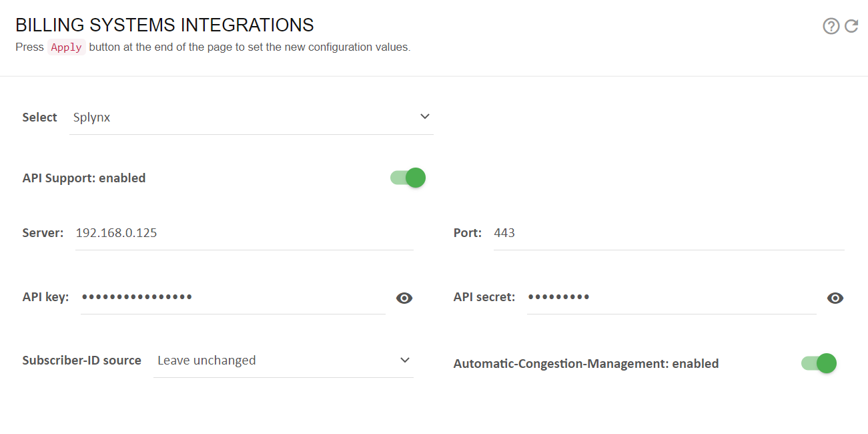Click into the API key password field
The height and width of the screenshot is (434, 868).
coord(233,297)
